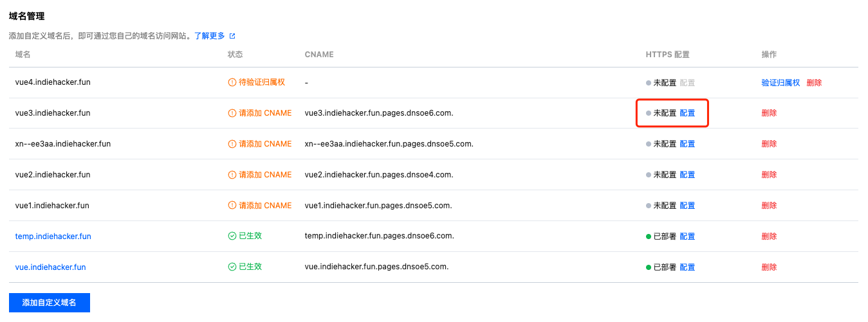Viewport: 868px width, 322px height.
Task: Click warning icon in vue3.indiehacker.fun status
Action: click(x=232, y=113)
